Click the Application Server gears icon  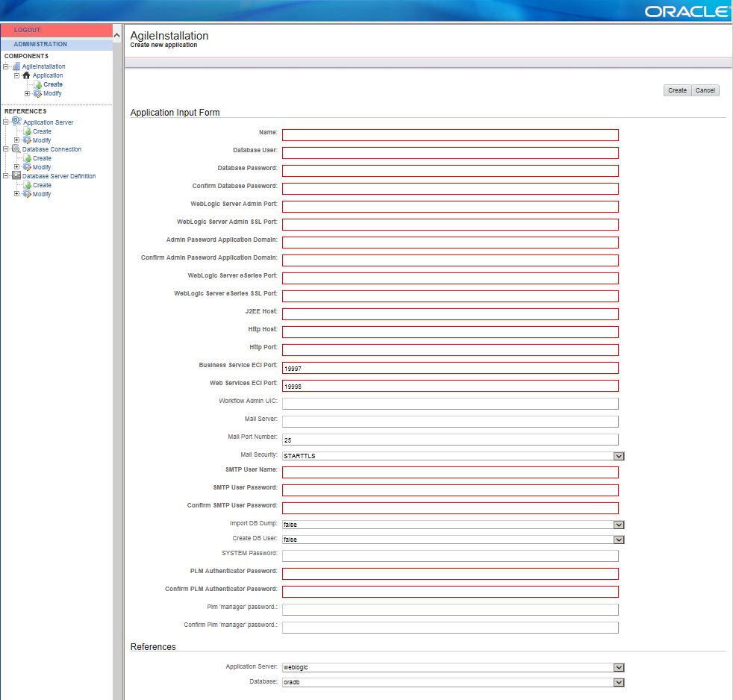point(16,122)
